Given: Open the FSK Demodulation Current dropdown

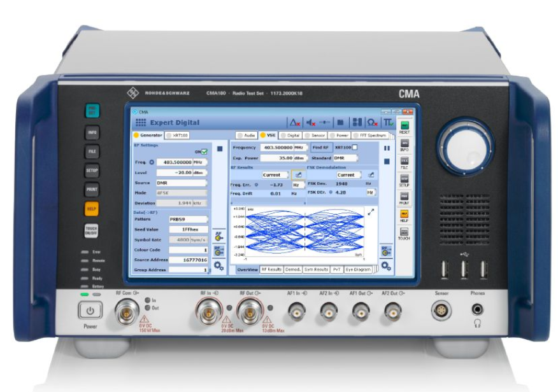Looking at the screenshot, I should click(x=349, y=175).
